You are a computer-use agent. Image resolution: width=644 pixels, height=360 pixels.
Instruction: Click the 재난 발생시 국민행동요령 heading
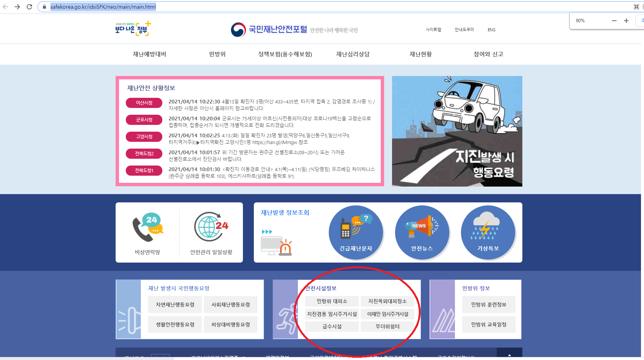179,288
